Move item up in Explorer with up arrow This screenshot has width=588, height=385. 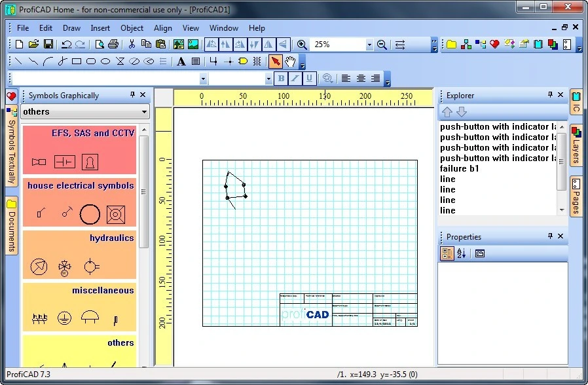[447, 112]
